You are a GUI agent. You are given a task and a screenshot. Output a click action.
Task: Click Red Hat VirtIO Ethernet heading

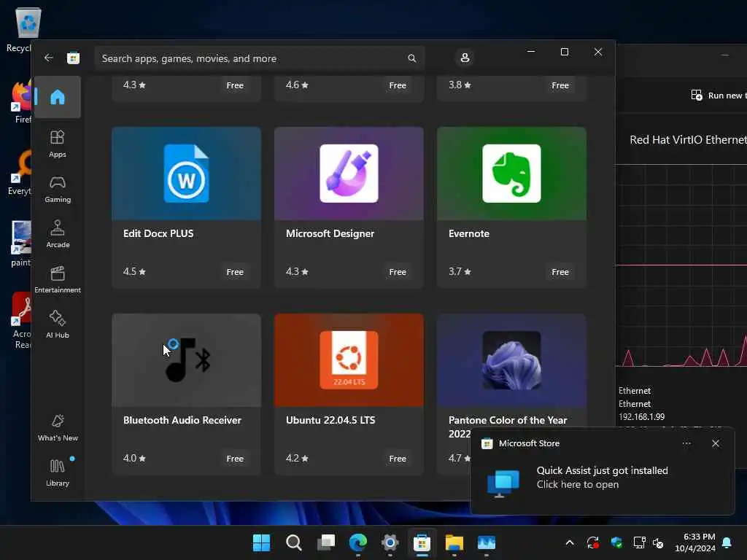click(x=688, y=139)
